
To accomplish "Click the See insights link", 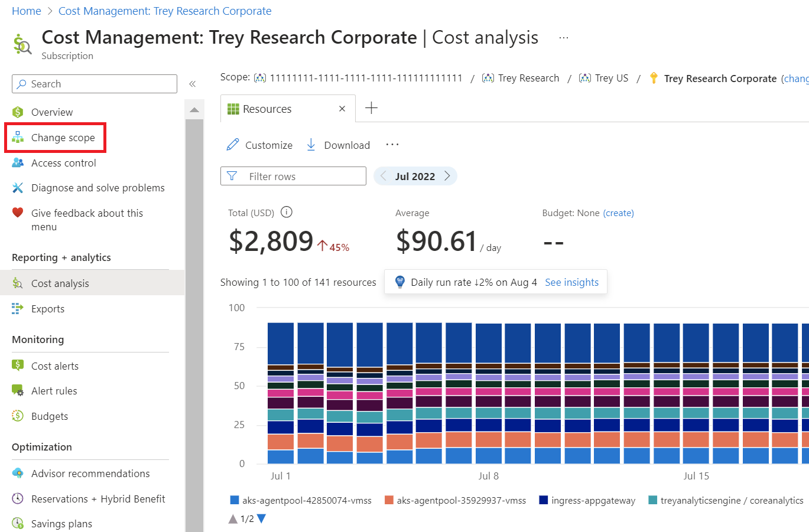I will tap(571, 282).
